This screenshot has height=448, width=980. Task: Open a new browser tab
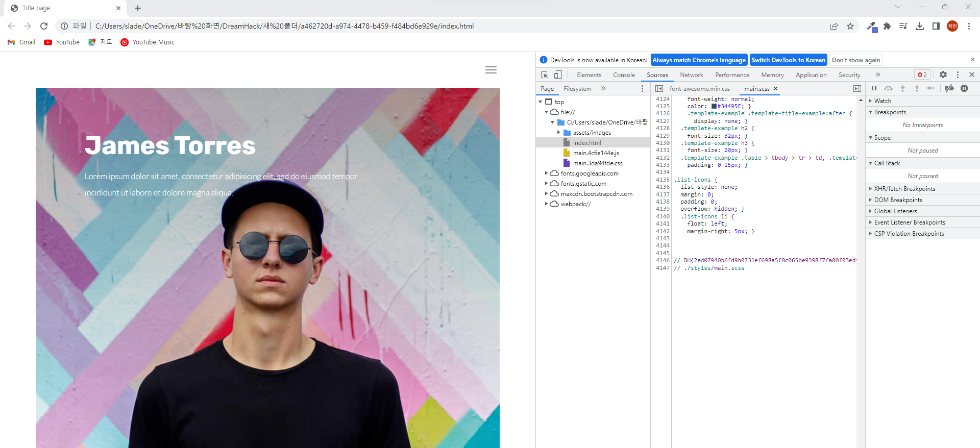point(138,8)
